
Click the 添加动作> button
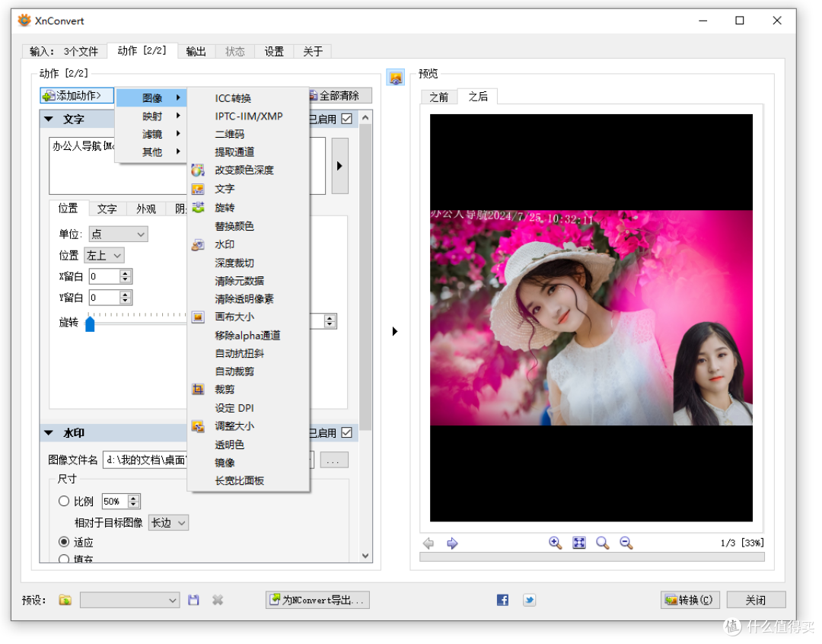pyautogui.click(x=77, y=95)
